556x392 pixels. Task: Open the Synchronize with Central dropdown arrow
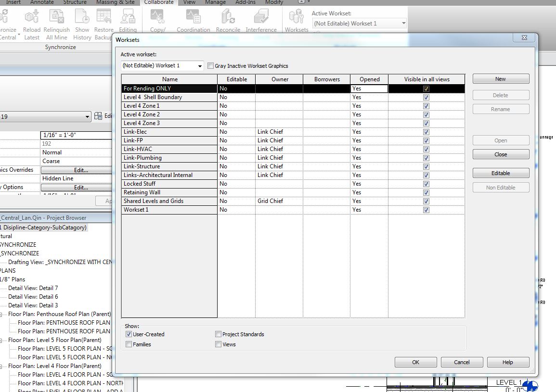coord(18,36)
